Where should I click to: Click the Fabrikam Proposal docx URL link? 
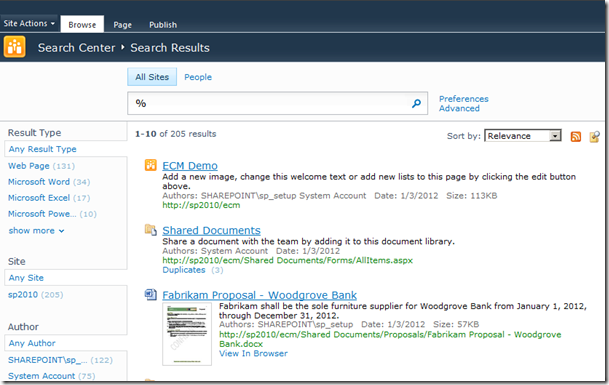(390, 339)
